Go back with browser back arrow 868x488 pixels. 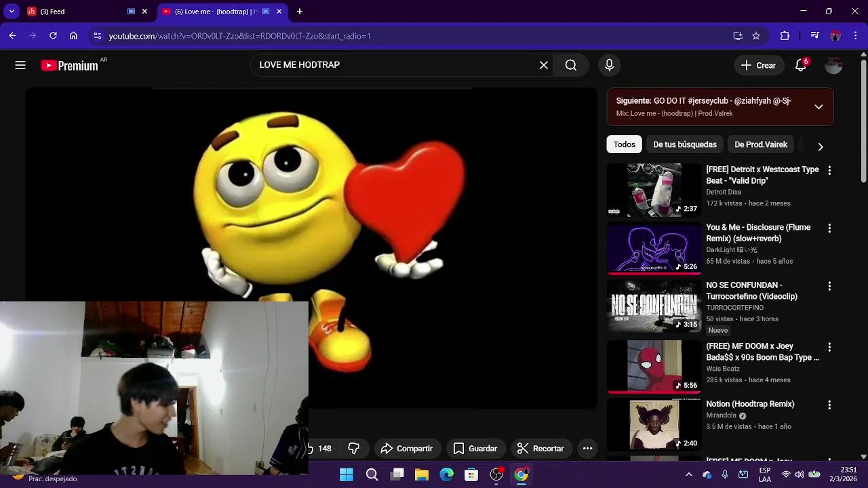[12, 36]
